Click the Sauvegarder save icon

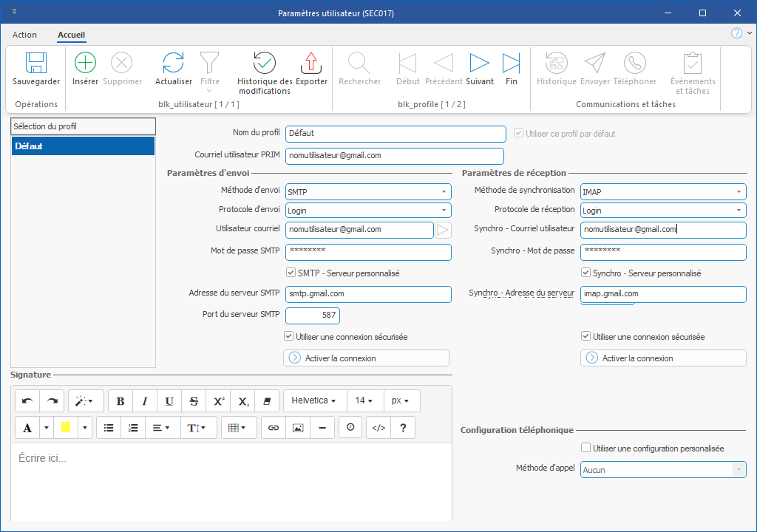[x=36, y=64]
